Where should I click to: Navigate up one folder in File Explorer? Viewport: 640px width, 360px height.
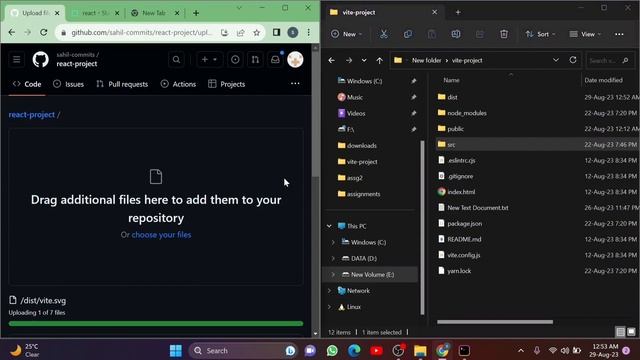click(x=380, y=60)
